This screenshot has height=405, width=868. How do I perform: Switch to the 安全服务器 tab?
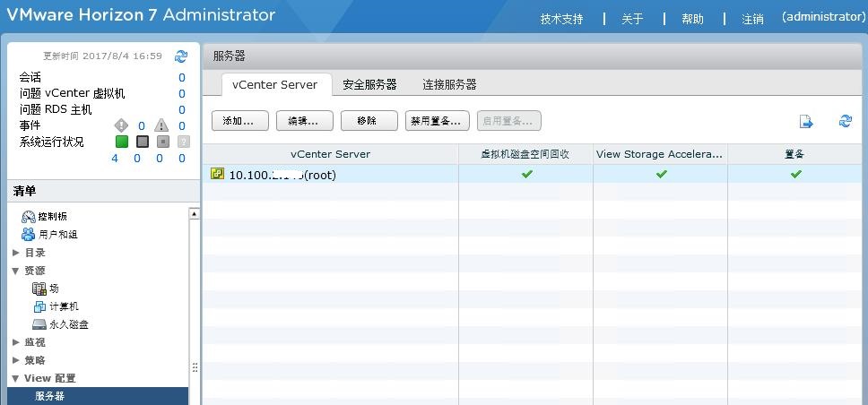tap(369, 84)
